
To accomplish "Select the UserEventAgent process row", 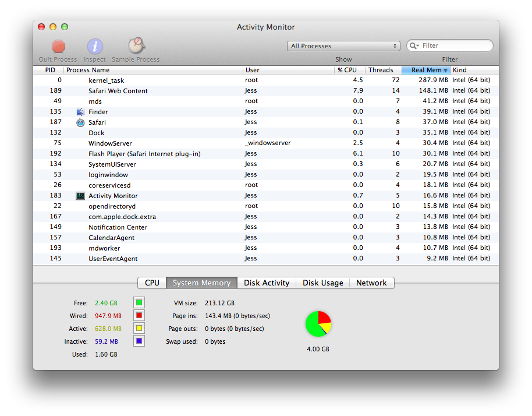I will [x=265, y=259].
